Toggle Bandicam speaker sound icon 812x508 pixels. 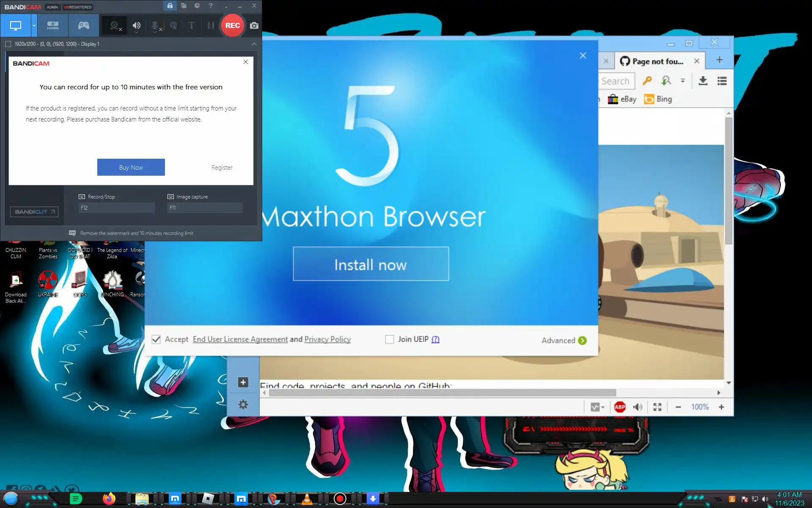pos(136,25)
